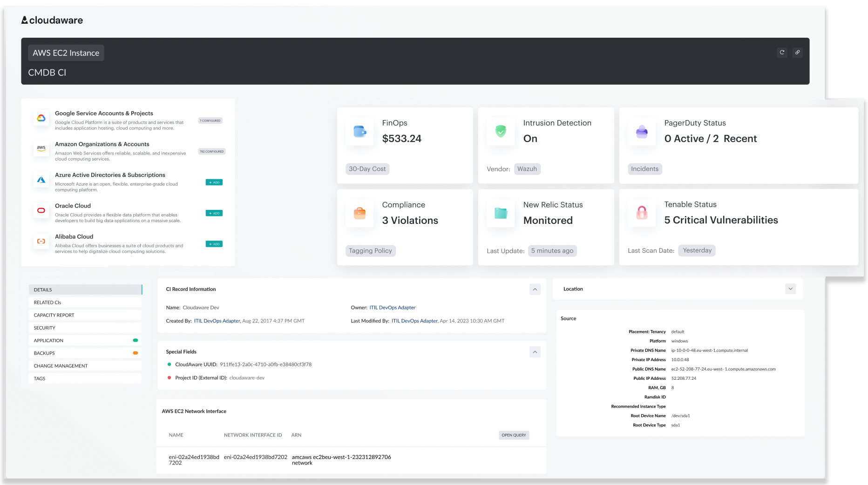This screenshot has width=868, height=485.
Task: Click the Intrusion Detection shield icon
Action: [x=501, y=132]
